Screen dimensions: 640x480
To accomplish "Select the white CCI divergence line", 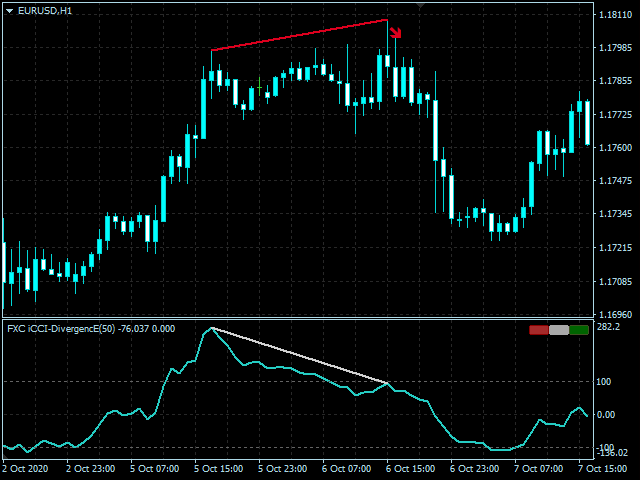I will pyautogui.click(x=300, y=355).
